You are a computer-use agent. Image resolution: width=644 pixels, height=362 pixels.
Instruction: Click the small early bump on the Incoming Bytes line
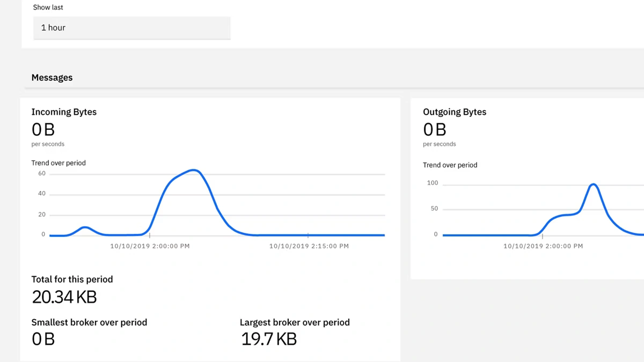tap(85, 227)
